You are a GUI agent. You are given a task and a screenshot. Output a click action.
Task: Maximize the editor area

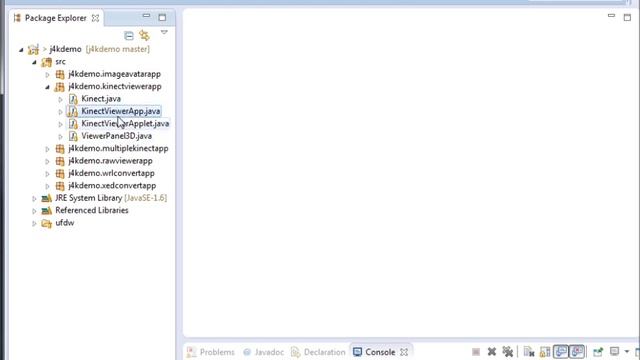click(x=627, y=18)
